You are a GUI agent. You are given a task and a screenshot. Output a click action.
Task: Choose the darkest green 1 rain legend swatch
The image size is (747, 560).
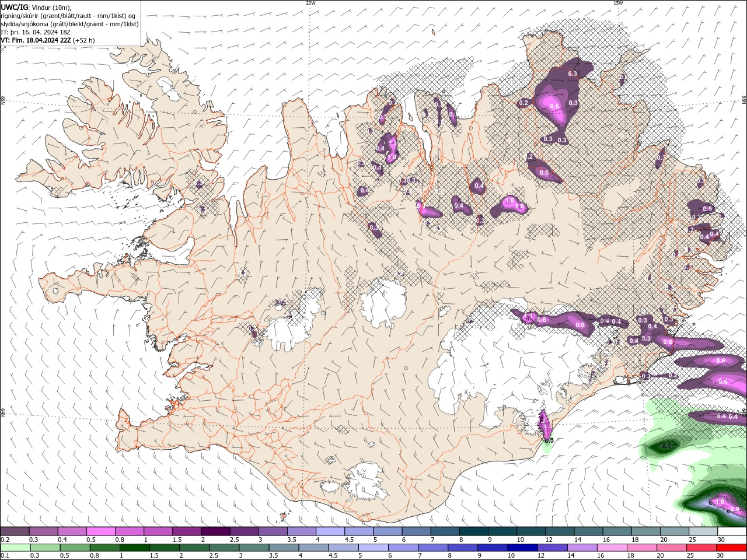(134, 548)
